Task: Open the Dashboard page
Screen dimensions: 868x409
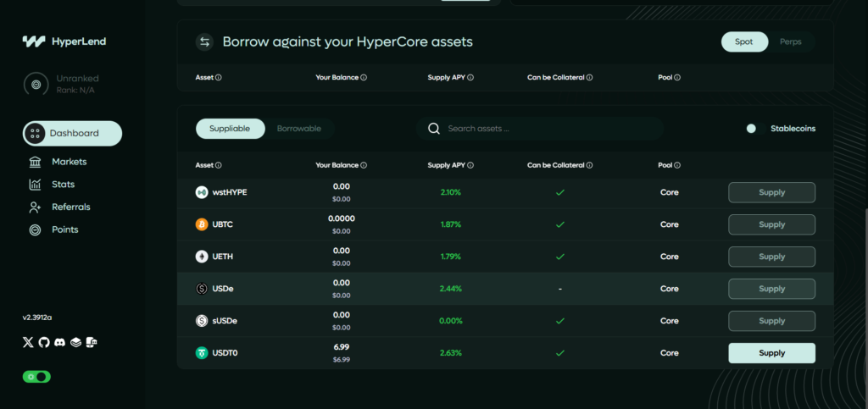Action: [73, 133]
